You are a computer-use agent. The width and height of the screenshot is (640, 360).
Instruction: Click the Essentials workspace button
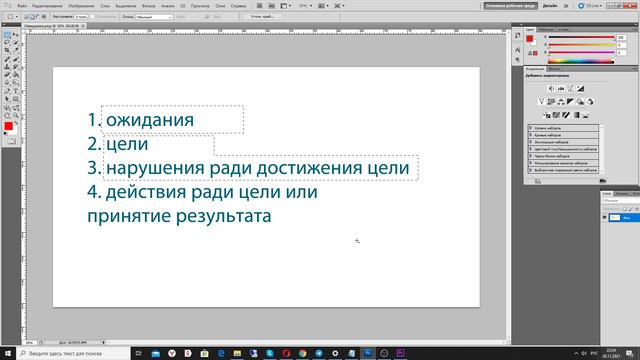(x=510, y=6)
